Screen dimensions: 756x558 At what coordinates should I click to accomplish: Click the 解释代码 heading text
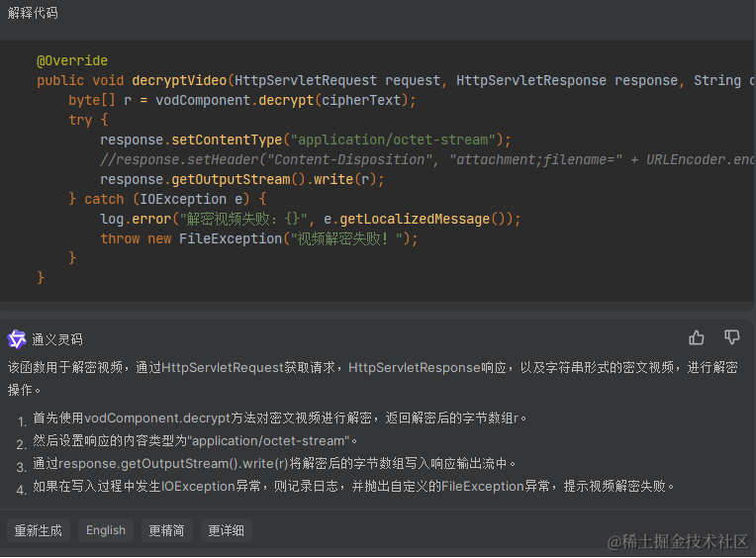coord(33,13)
